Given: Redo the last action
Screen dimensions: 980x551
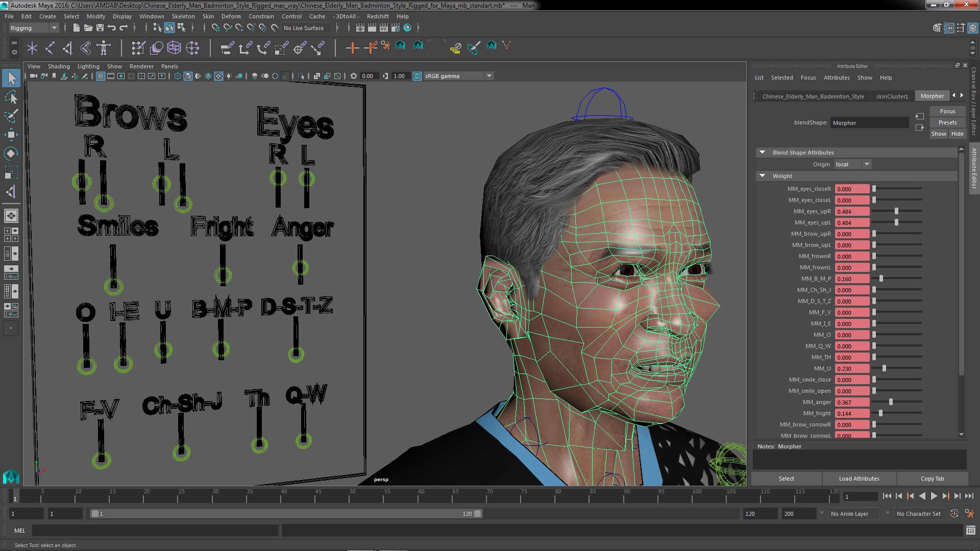Looking at the screenshot, I should [x=124, y=28].
